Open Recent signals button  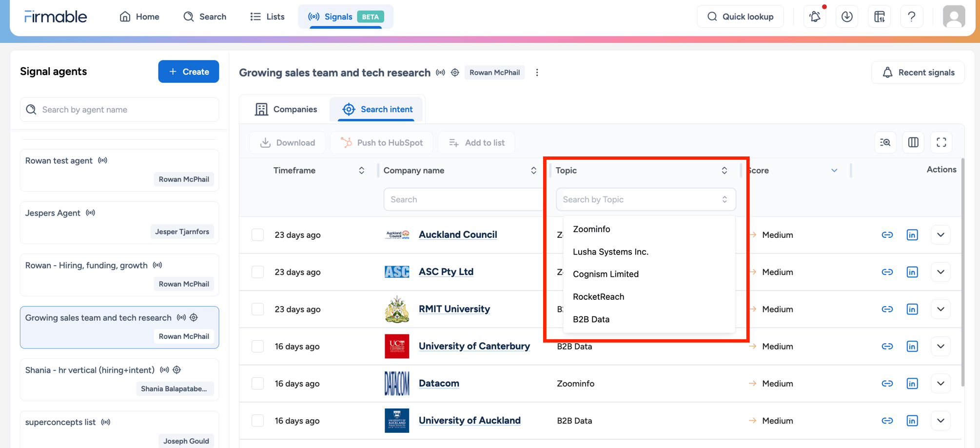(x=918, y=73)
